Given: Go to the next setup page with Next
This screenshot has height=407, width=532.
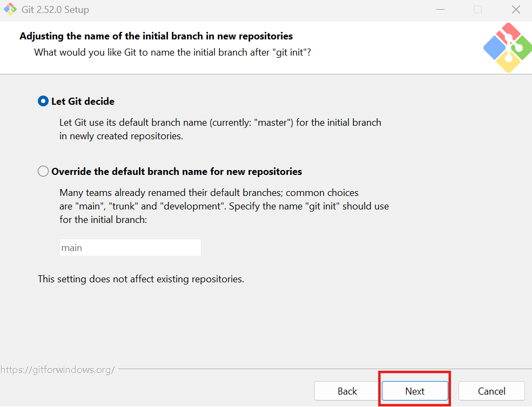Looking at the screenshot, I should (415, 391).
